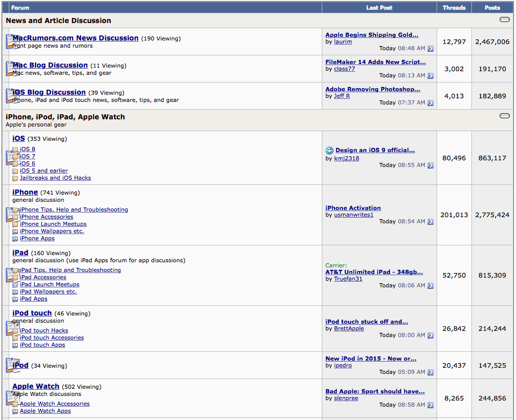The image size is (516, 420).
Task: View profile of user ipedro
Action: coord(343,365)
